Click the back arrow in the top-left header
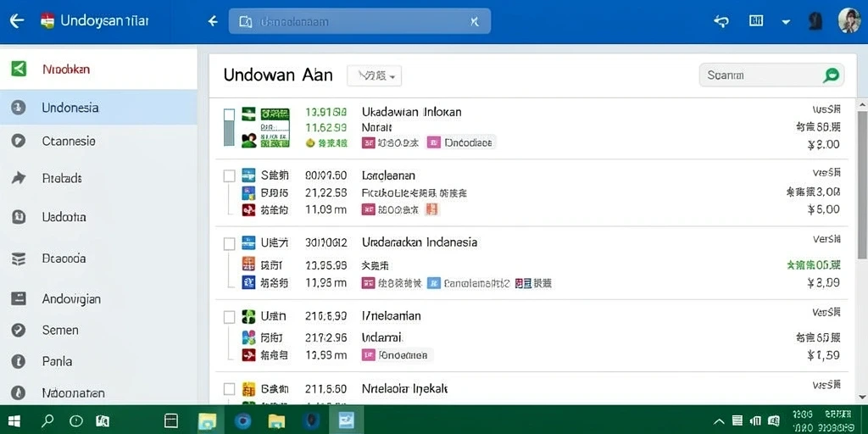This screenshot has height=434, width=868. tap(17, 21)
